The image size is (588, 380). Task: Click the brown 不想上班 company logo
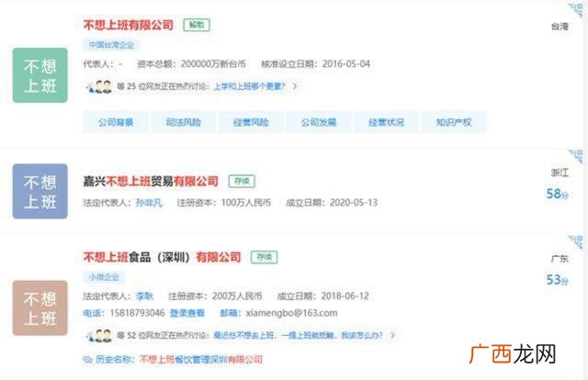click(40, 308)
